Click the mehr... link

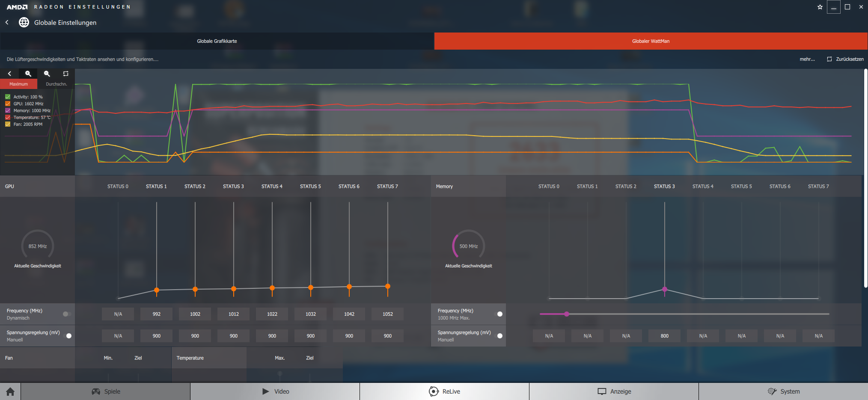807,59
